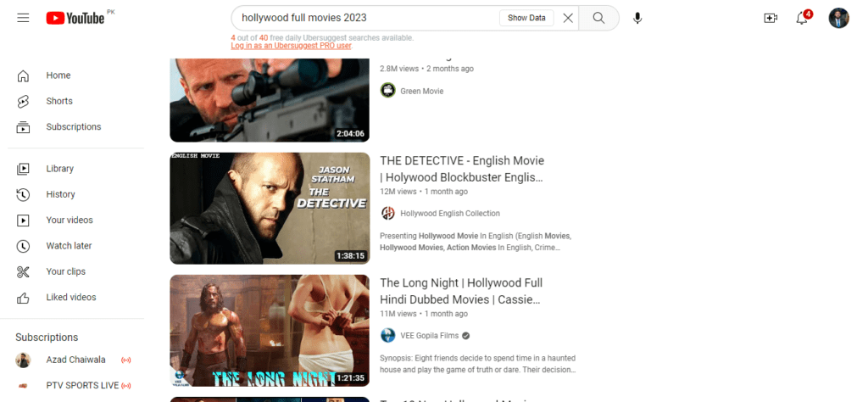Open the account avatar menu

click(x=838, y=18)
